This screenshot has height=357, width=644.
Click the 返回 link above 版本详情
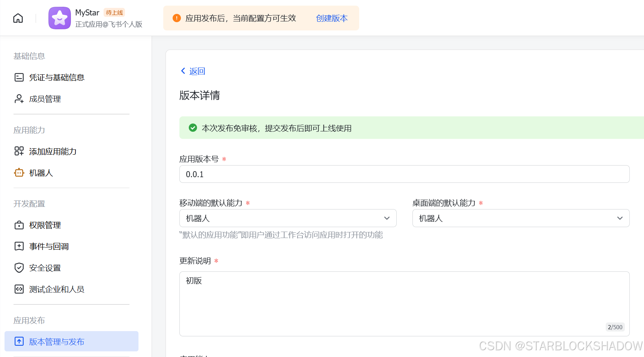pyautogui.click(x=197, y=71)
